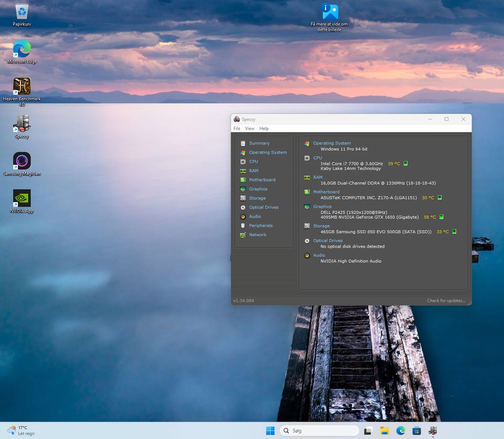Click the green indicator beside SSD 33 °C
Screen dimensions: 504x439
pos(454,231)
